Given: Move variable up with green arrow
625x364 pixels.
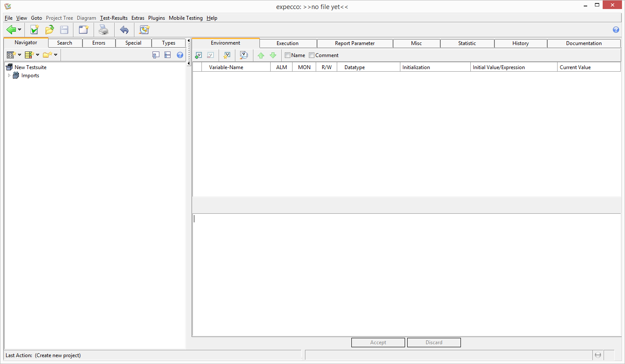Looking at the screenshot, I should pos(261,55).
